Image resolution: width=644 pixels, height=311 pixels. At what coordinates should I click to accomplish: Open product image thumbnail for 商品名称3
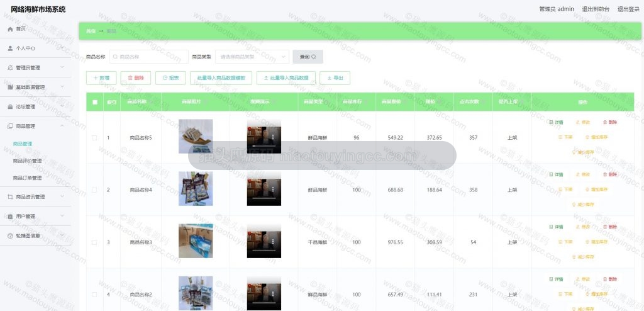click(196, 241)
